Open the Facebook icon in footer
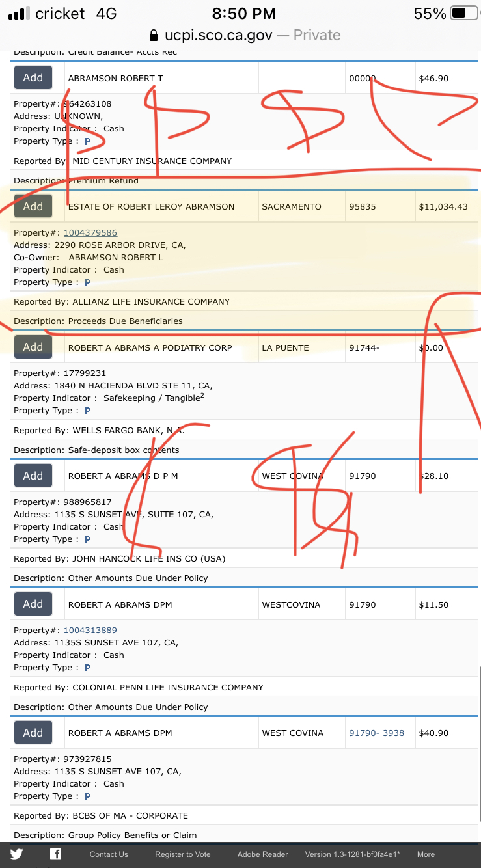 pos(56,854)
